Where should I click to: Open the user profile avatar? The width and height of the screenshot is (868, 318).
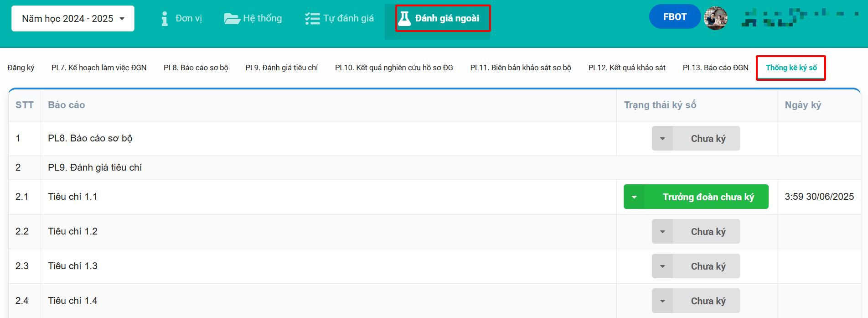pyautogui.click(x=715, y=18)
